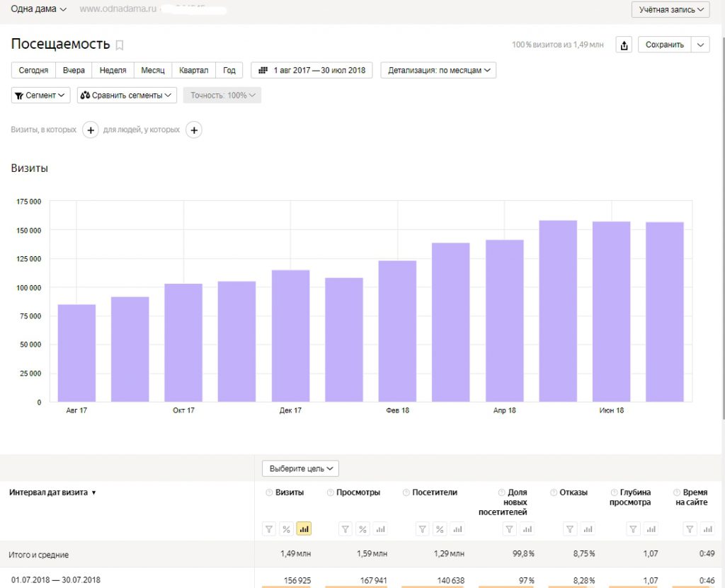
Task: Click the filter icon under Посетители column
Action: [x=422, y=529]
